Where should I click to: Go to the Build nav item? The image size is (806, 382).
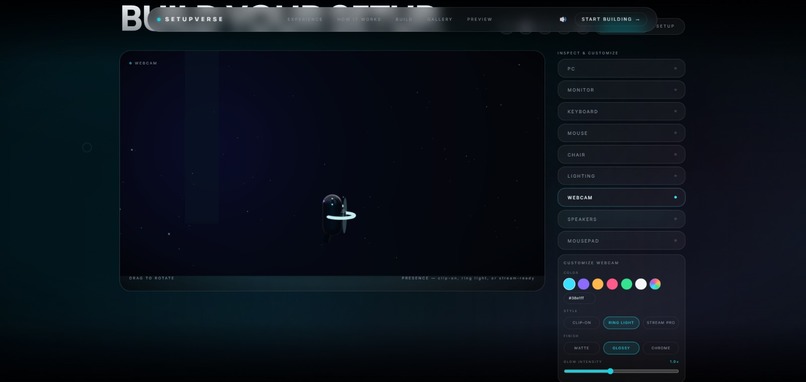[x=404, y=20]
